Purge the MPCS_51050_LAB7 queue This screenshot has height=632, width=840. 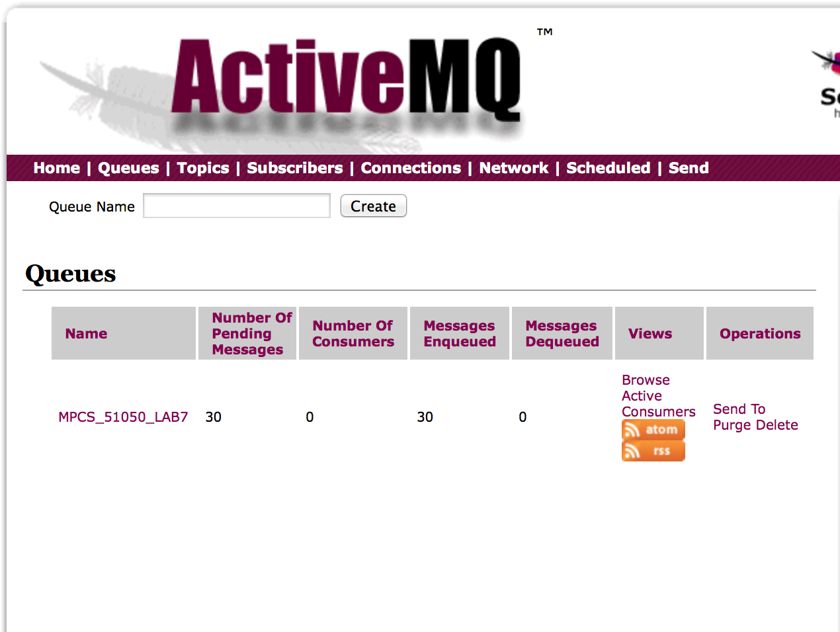click(732, 425)
